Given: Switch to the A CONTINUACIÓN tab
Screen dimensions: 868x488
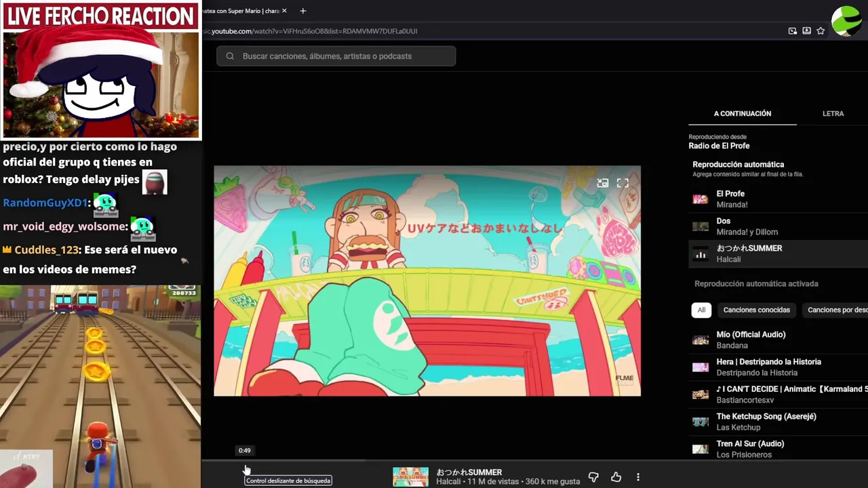Looking at the screenshot, I should tap(743, 114).
